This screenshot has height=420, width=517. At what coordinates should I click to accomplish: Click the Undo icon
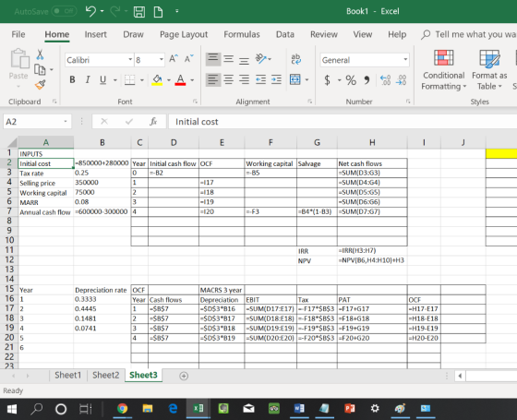[90, 11]
